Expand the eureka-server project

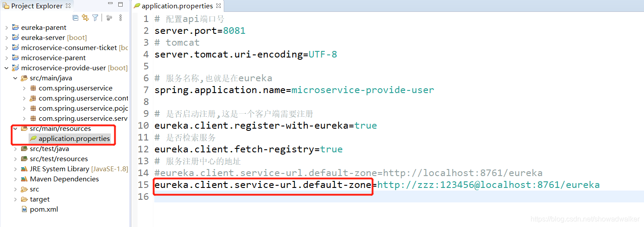(x=6, y=38)
